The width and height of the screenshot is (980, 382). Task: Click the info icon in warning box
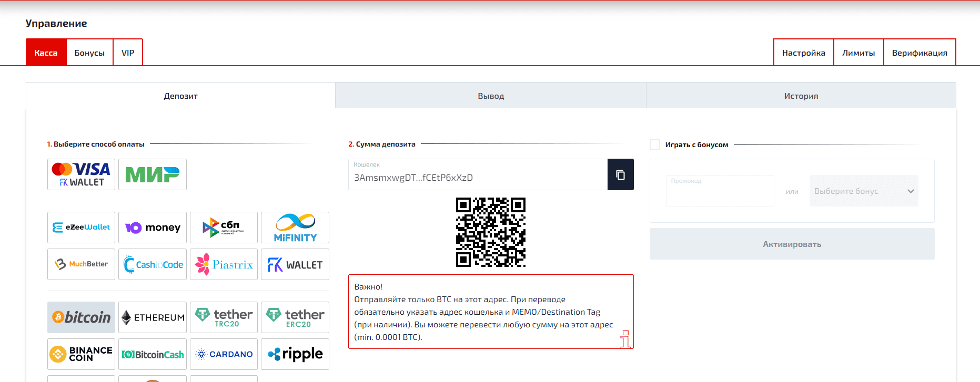[625, 339]
